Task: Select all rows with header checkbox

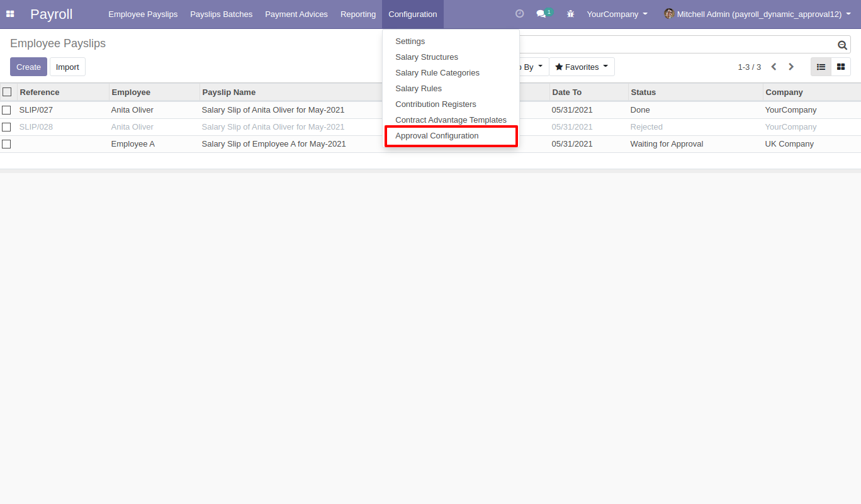Action: (x=7, y=92)
